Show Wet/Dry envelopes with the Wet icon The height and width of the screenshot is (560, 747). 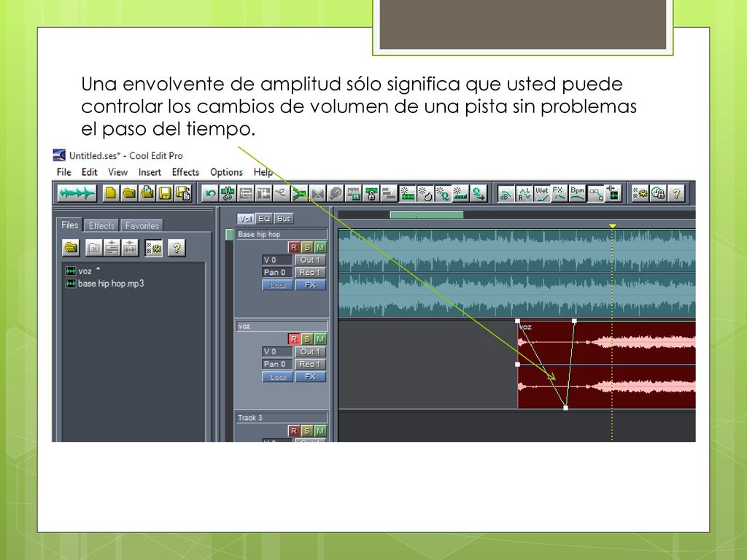542,193
